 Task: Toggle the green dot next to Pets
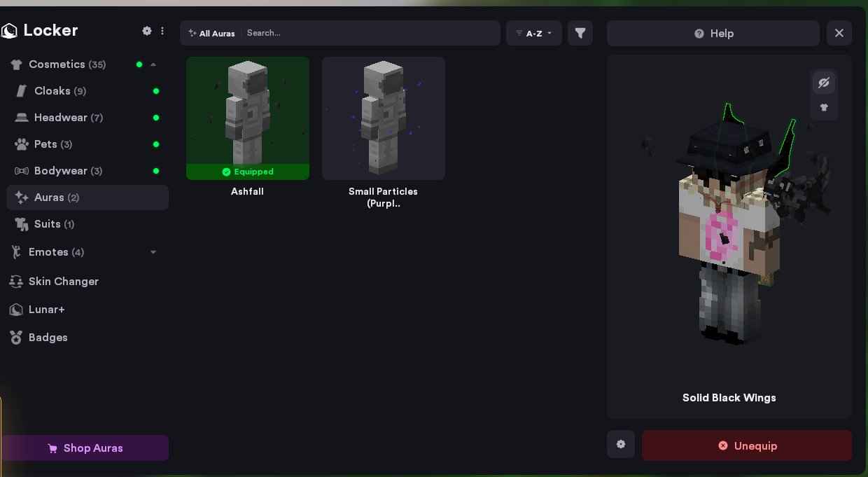[x=156, y=144]
